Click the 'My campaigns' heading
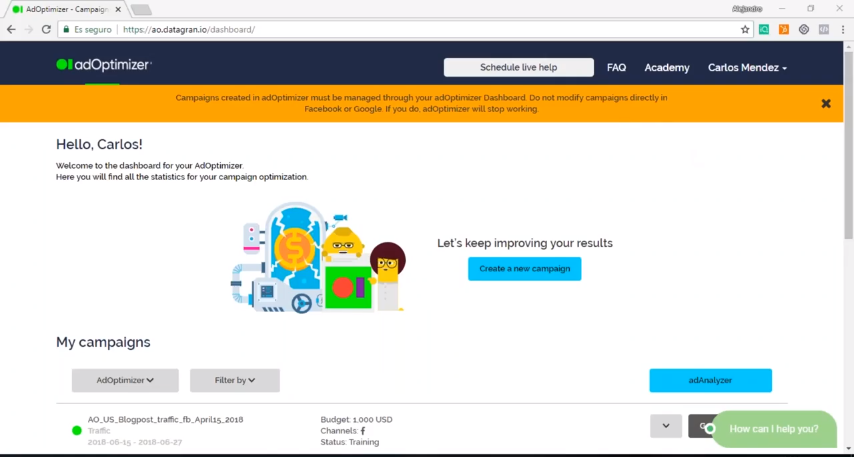 coord(103,342)
